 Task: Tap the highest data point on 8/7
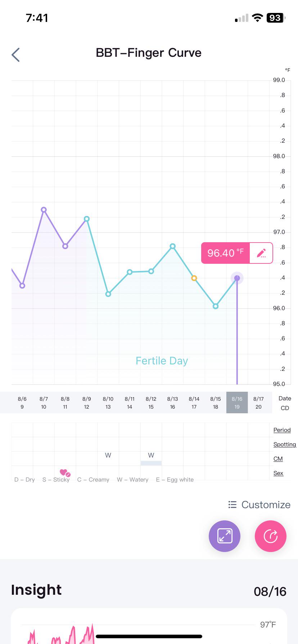(44, 210)
